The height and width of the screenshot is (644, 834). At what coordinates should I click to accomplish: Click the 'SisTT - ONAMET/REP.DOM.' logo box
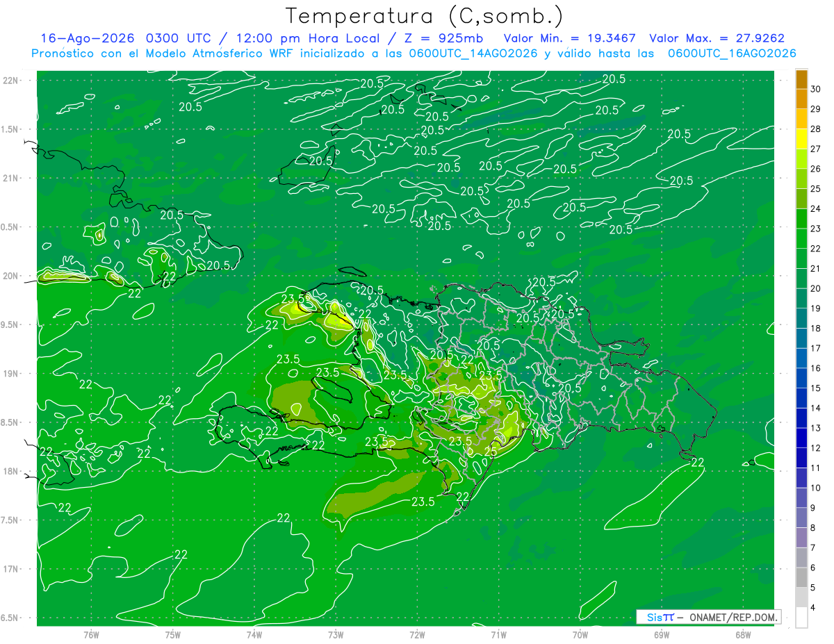[708, 617]
